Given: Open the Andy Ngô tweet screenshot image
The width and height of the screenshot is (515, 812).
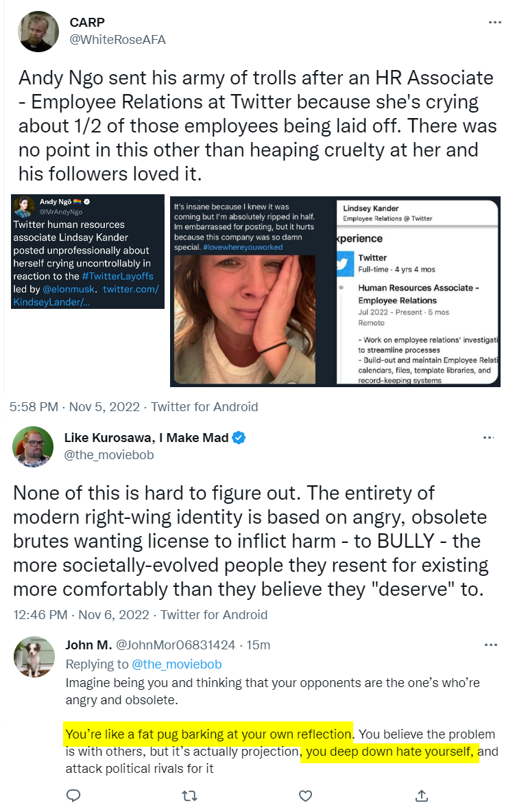Looking at the screenshot, I should [88, 251].
